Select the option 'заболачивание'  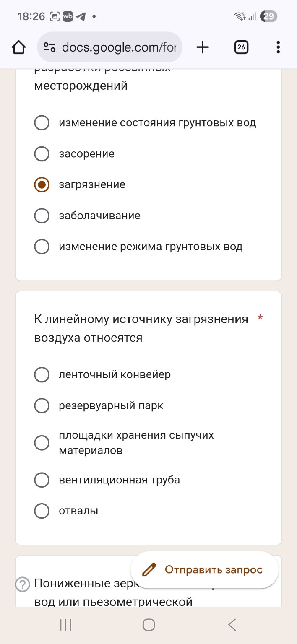(x=42, y=216)
